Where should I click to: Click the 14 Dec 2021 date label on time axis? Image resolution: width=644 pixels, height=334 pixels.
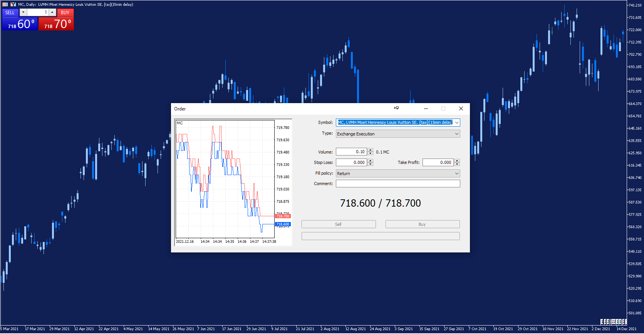click(626, 329)
